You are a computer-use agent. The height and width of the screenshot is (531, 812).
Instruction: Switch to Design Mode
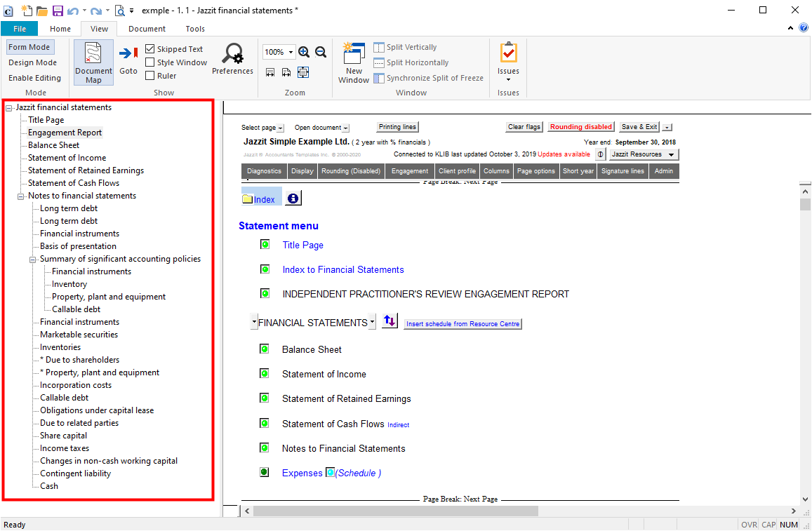click(x=32, y=62)
